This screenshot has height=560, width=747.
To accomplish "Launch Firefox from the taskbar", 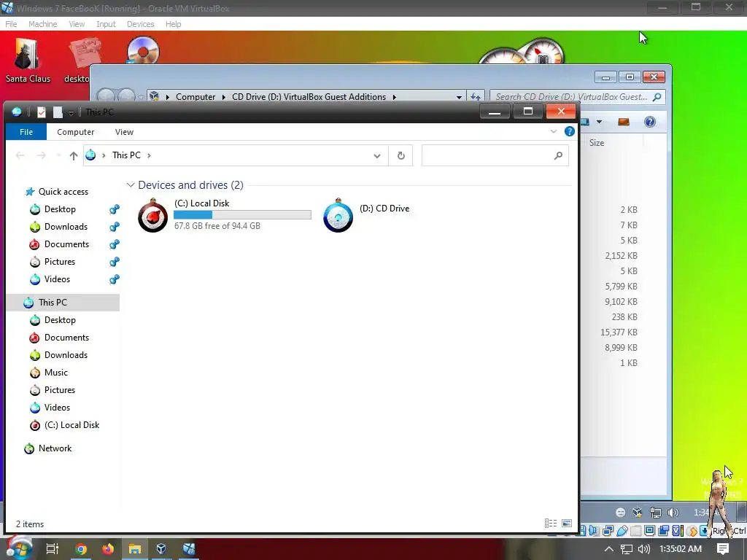I will point(108,548).
